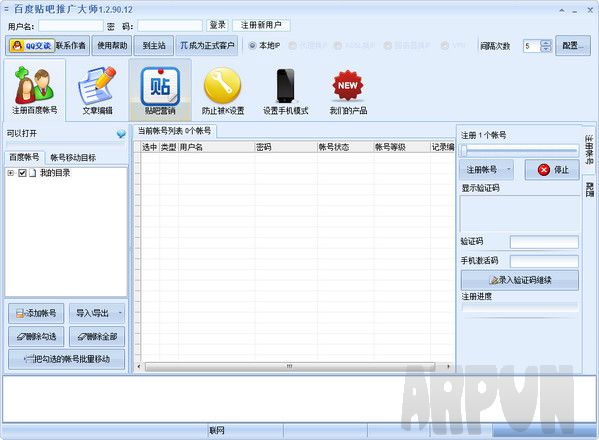Click the 帐号状态 column header
The height and width of the screenshot is (440, 599).
345,147
